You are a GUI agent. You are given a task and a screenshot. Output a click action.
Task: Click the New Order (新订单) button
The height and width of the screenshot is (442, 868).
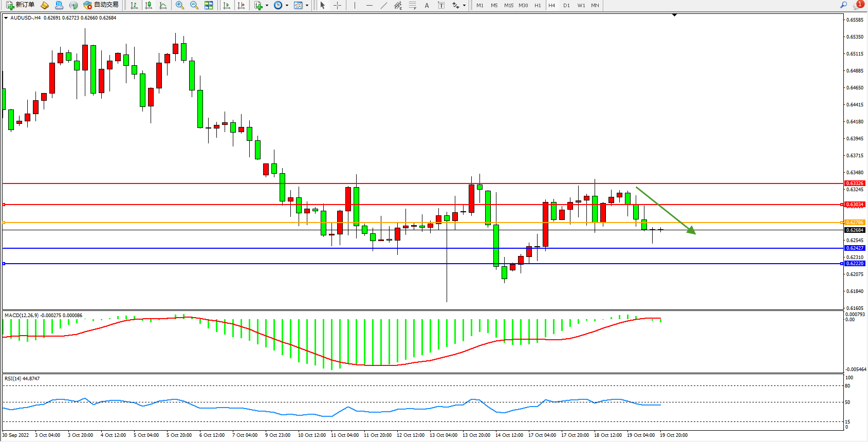[x=21, y=5]
